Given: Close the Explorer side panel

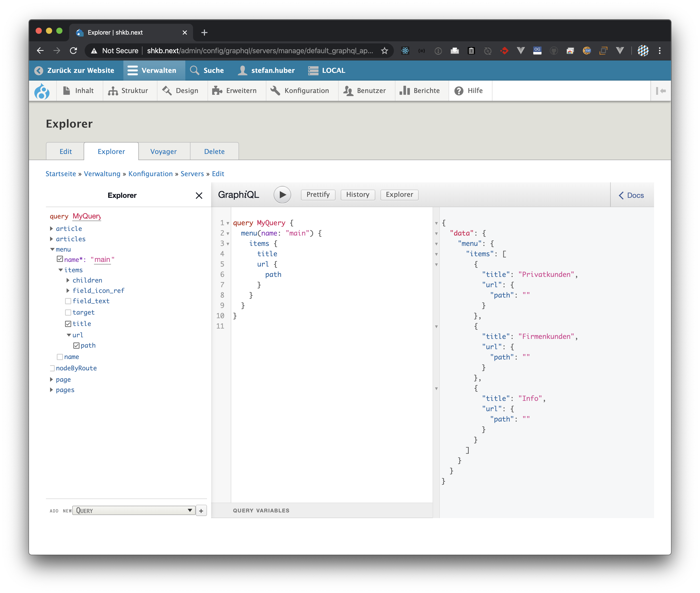Looking at the screenshot, I should click(x=199, y=196).
